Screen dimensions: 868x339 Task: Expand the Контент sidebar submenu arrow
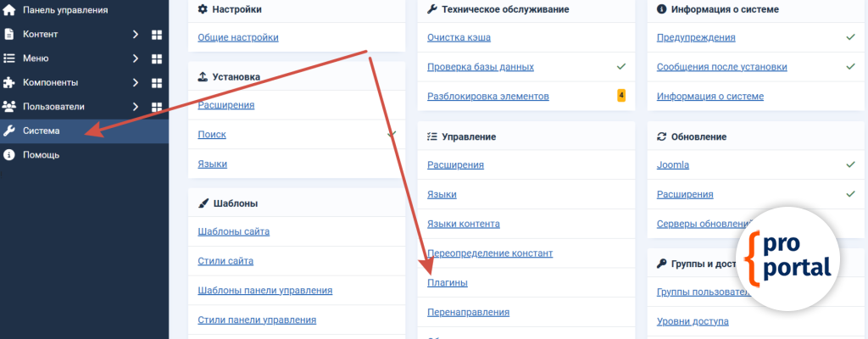(x=135, y=35)
